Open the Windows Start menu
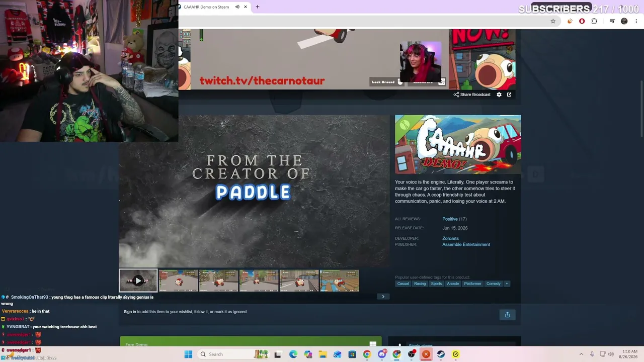 coord(188,354)
